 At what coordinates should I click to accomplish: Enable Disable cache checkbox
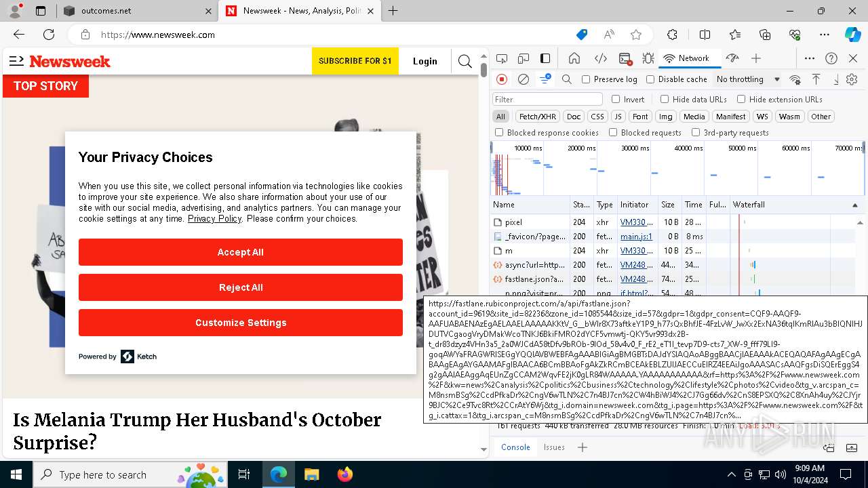pyautogui.click(x=650, y=79)
